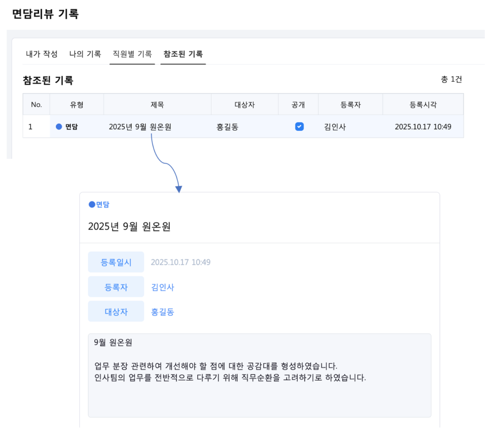Open the 나의 기록 tab

tap(85, 54)
